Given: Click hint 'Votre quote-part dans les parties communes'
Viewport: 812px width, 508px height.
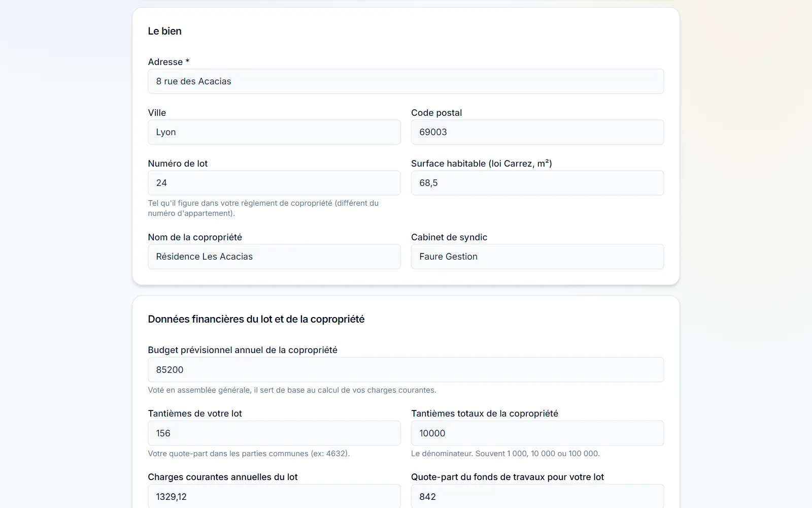Looking at the screenshot, I should pyautogui.click(x=249, y=454).
